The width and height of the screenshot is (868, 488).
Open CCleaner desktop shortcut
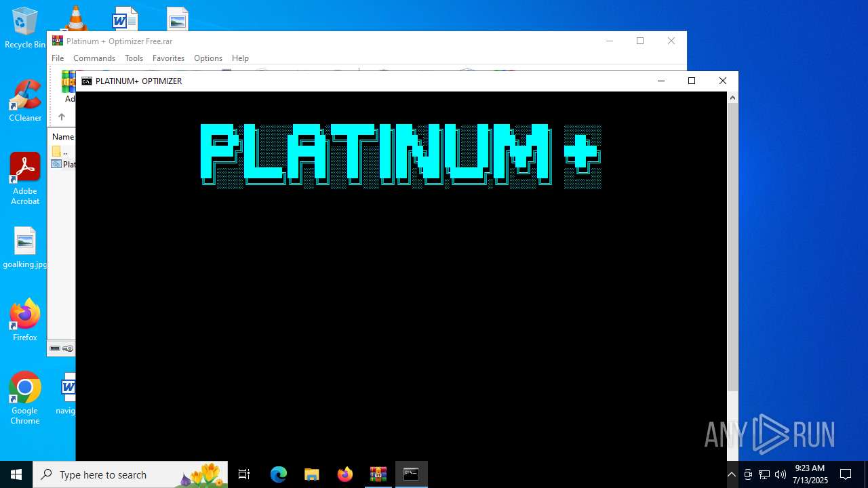click(x=25, y=101)
